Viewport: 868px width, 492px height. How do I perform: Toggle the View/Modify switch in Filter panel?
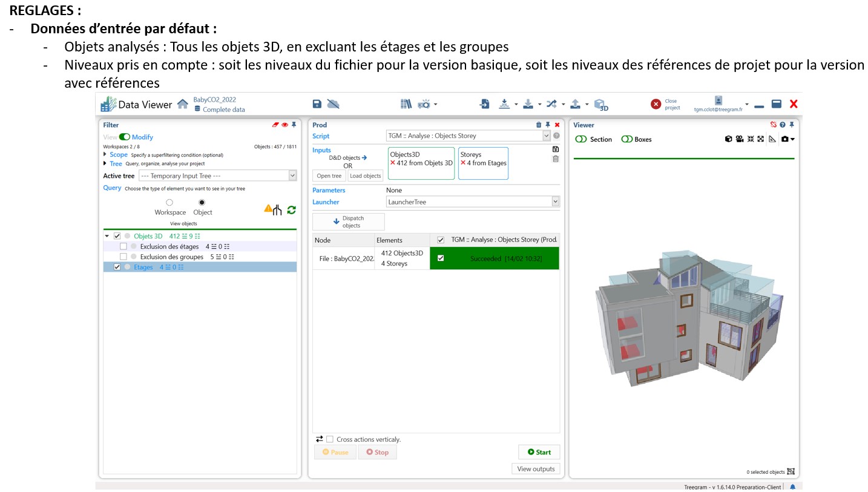pyautogui.click(x=125, y=137)
